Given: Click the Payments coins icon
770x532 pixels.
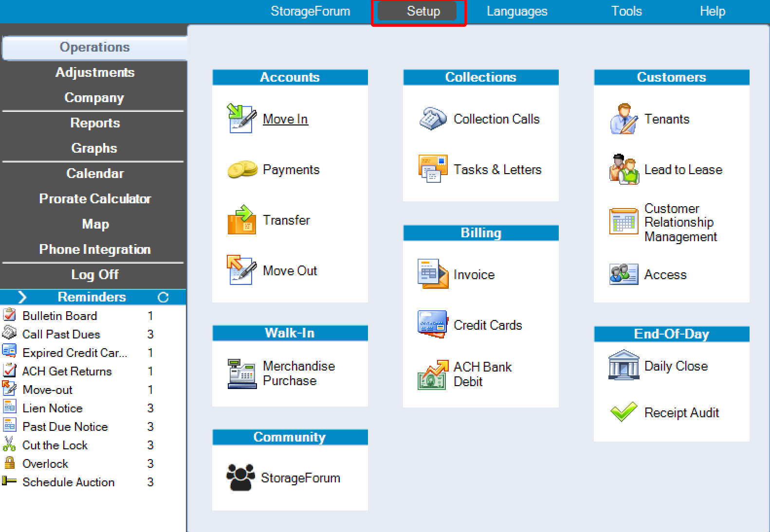Looking at the screenshot, I should (242, 170).
